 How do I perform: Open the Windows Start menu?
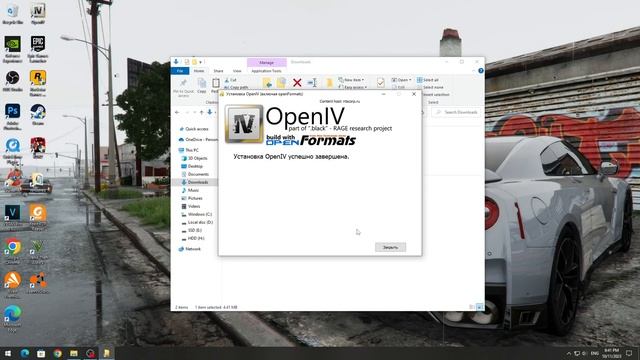pos(8,353)
